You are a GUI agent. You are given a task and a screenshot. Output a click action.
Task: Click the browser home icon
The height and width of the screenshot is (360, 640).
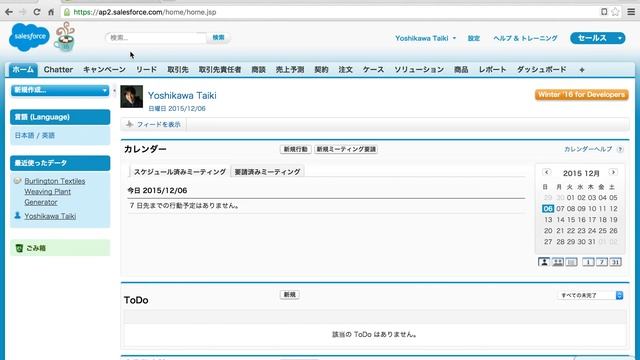click(51, 12)
